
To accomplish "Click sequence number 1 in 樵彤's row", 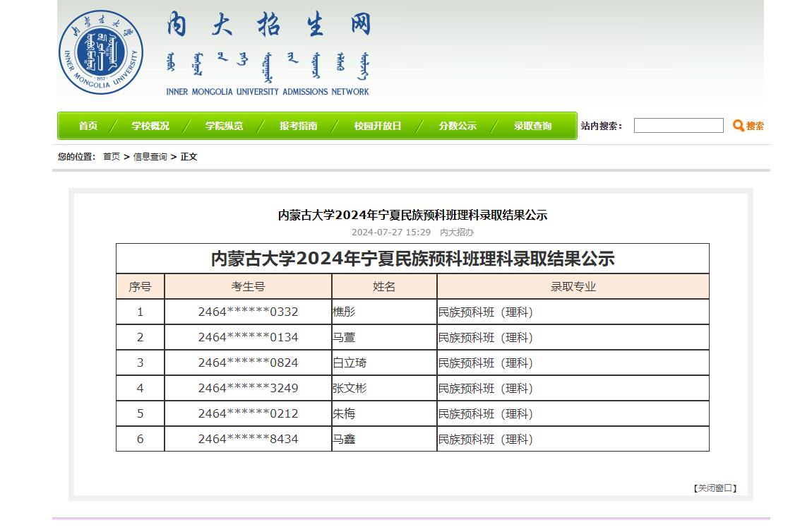I will [x=141, y=312].
